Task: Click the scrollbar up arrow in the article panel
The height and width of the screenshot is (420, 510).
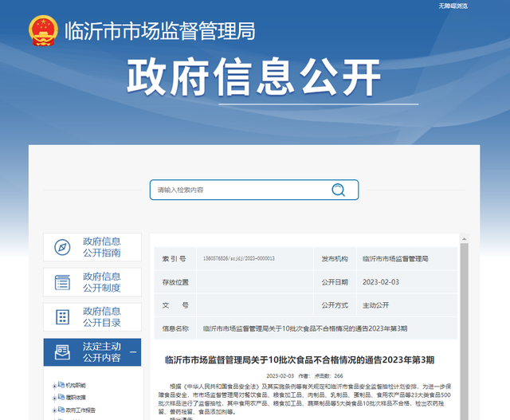Action: [464, 239]
